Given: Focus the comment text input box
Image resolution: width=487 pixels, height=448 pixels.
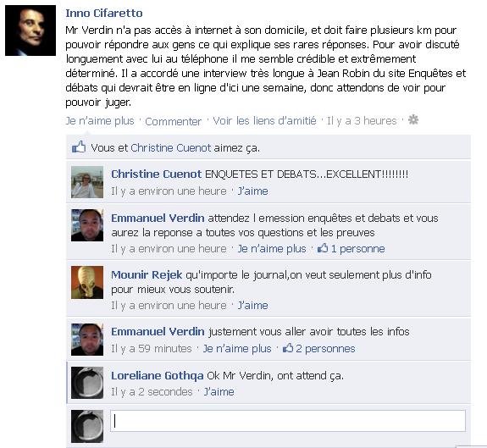Looking at the screenshot, I should pyautogui.click(x=288, y=421).
